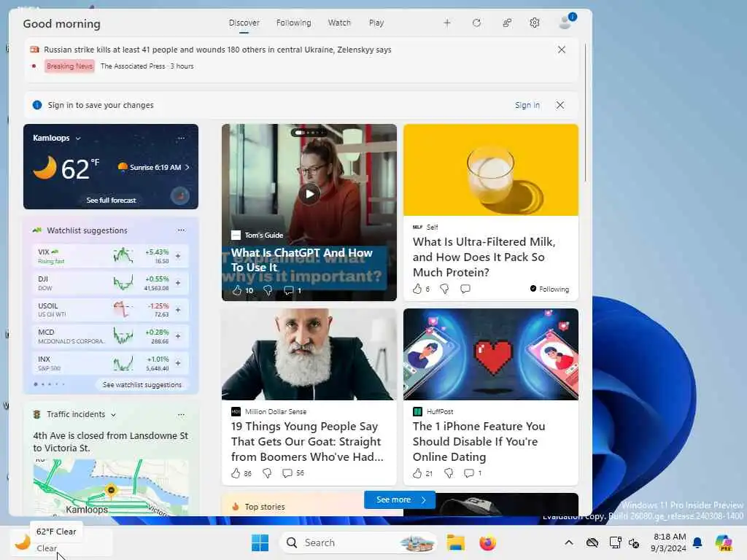Dislike the ChatGPT article
The width and height of the screenshot is (747, 560).
pos(268,290)
